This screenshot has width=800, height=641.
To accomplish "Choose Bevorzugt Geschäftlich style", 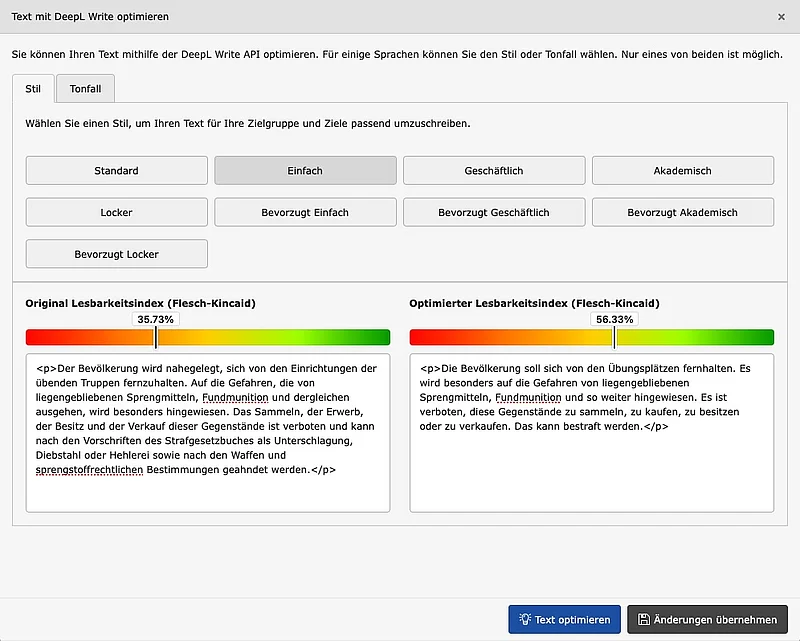I will [x=494, y=212].
